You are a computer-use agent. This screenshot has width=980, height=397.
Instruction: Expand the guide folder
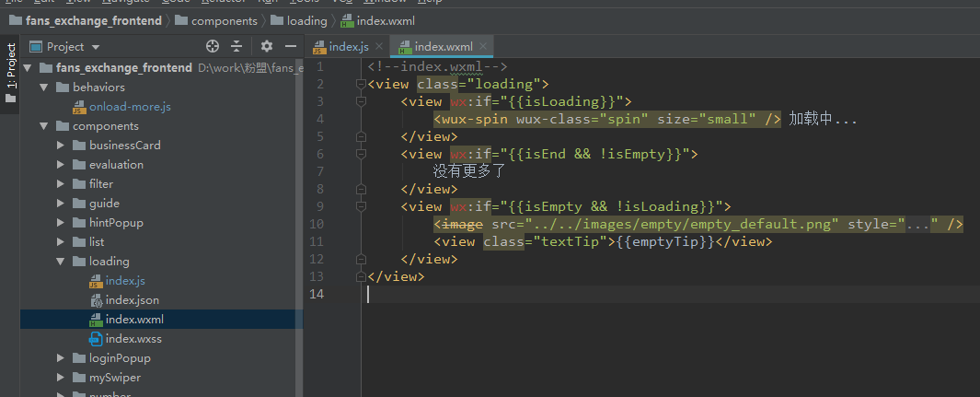61,204
